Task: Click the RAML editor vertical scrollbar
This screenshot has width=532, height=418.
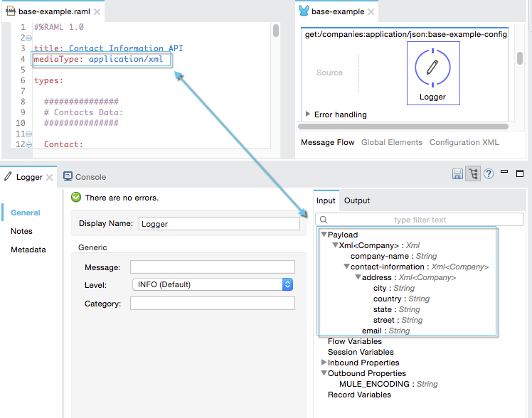Action: (x=276, y=31)
